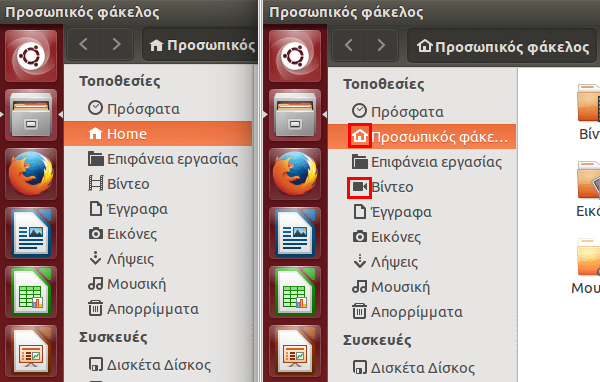Launch Firefox from left launcher
600x382 pixels.
[31, 174]
